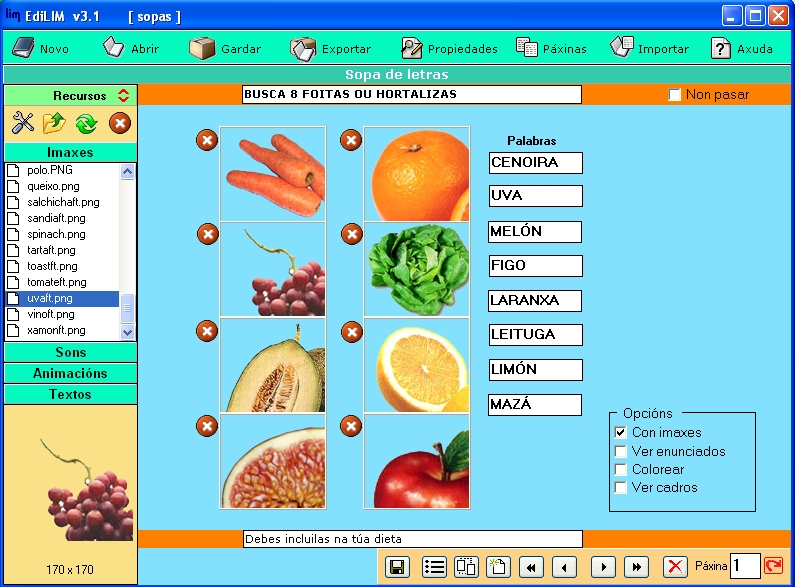
Task: Delete current page with red X
Action: (676, 567)
